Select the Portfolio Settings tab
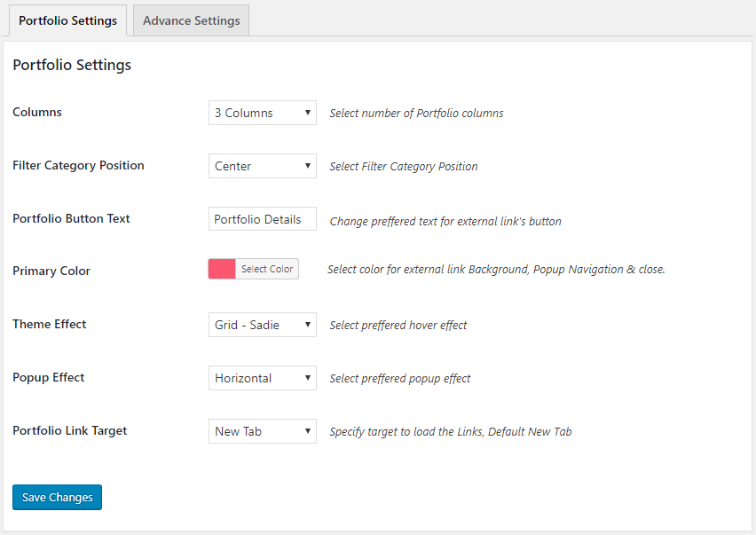756x535 pixels. point(67,20)
